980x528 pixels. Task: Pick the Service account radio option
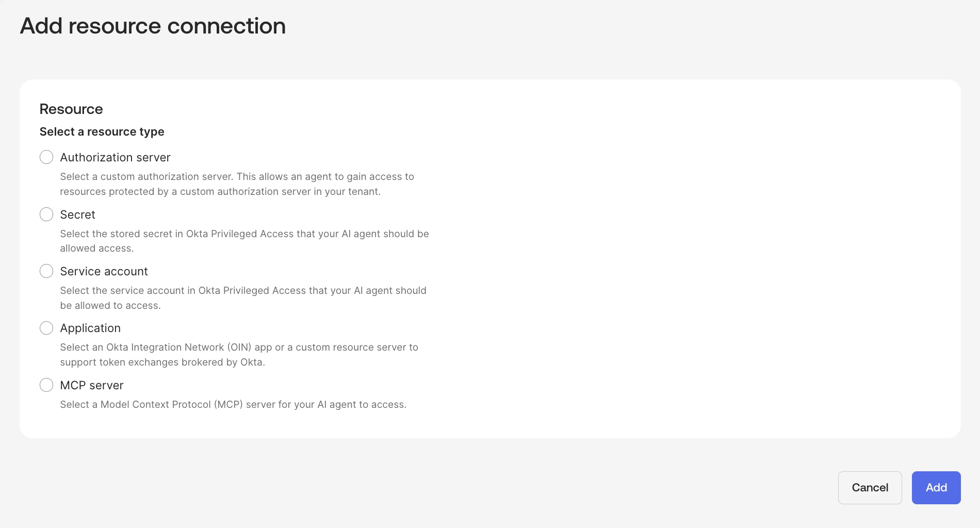(46, 271)
